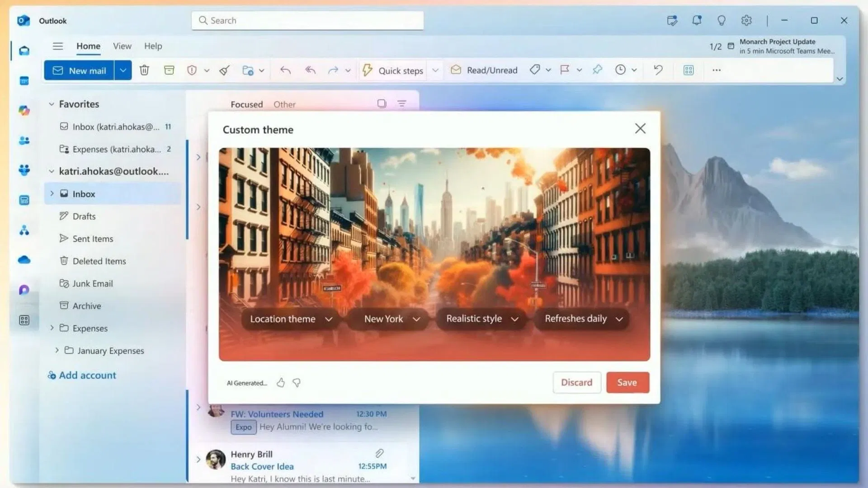
Task: Expand the Refreshes daily dropdown
Action: point(583,319)
